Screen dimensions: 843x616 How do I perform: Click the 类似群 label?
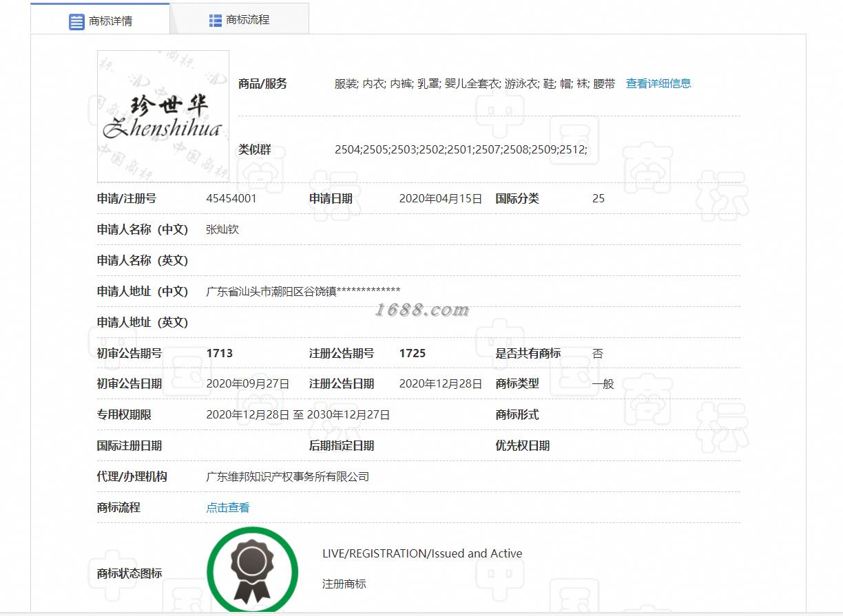pyautogui.click(x=255, y=149)
